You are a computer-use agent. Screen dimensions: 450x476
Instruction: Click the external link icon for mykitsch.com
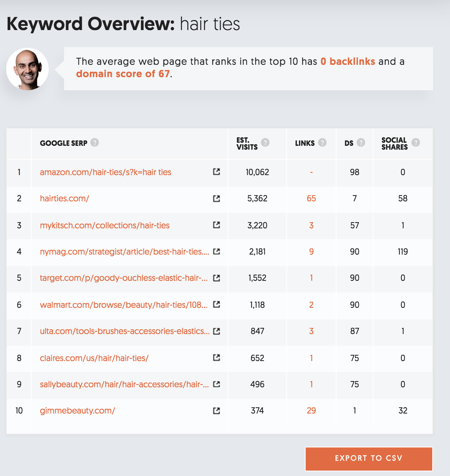tap(217, 225)
